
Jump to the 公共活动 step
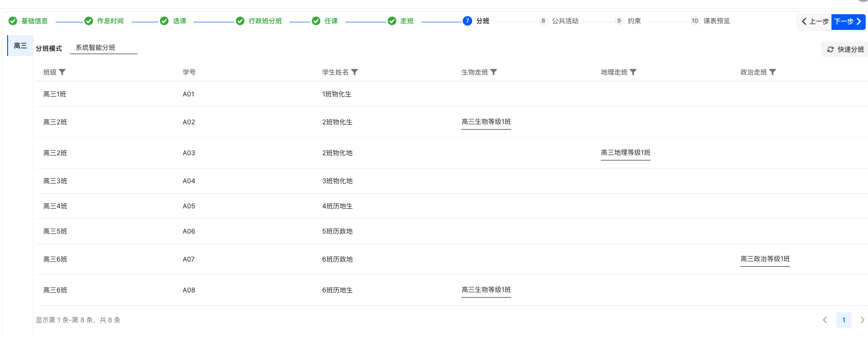coord(565,21)
